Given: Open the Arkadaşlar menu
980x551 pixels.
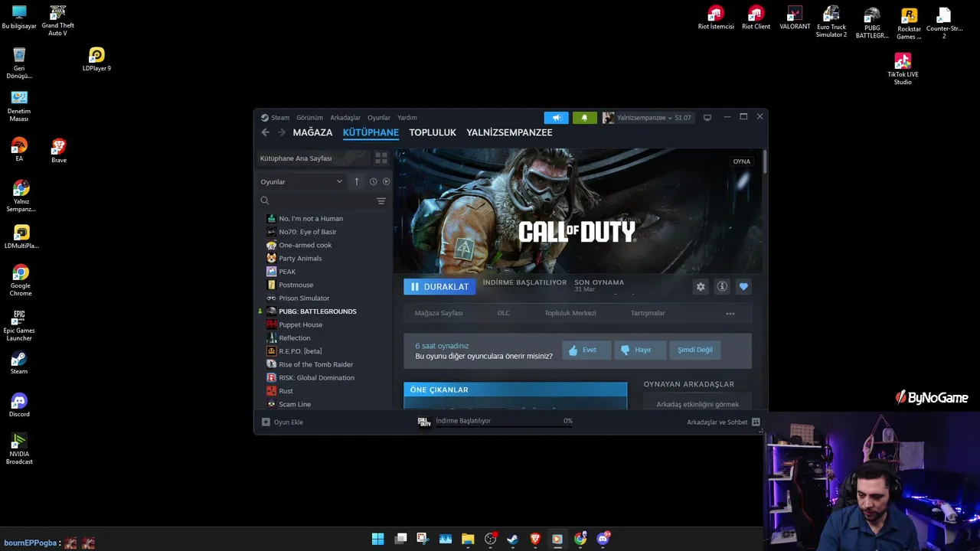Looking at the screenshot, I should tap(345, 118).
